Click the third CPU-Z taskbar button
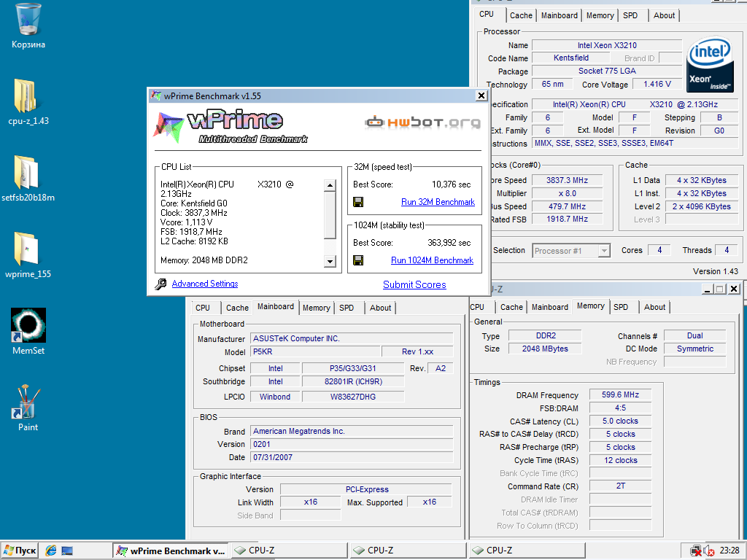 (527, 551)
